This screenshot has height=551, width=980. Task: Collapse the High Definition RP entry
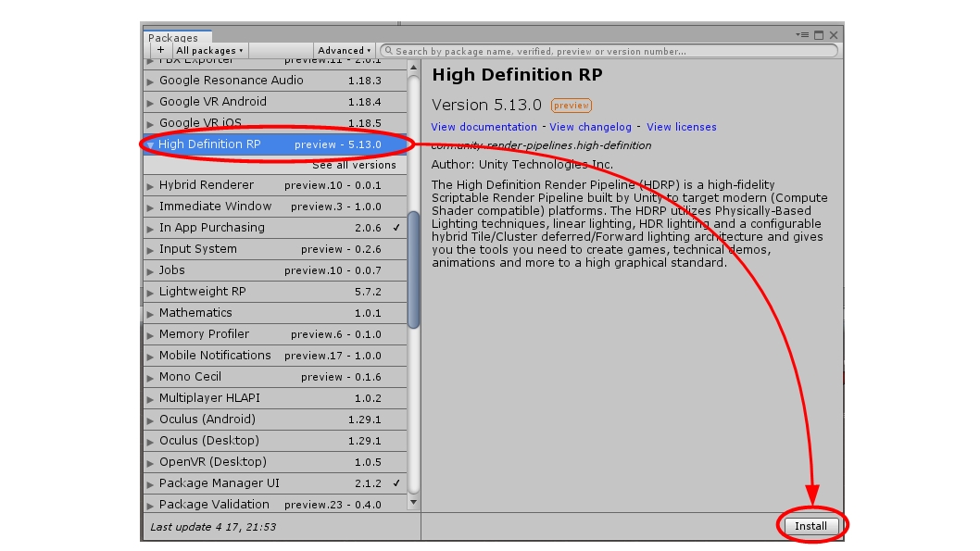click(150, 145)
